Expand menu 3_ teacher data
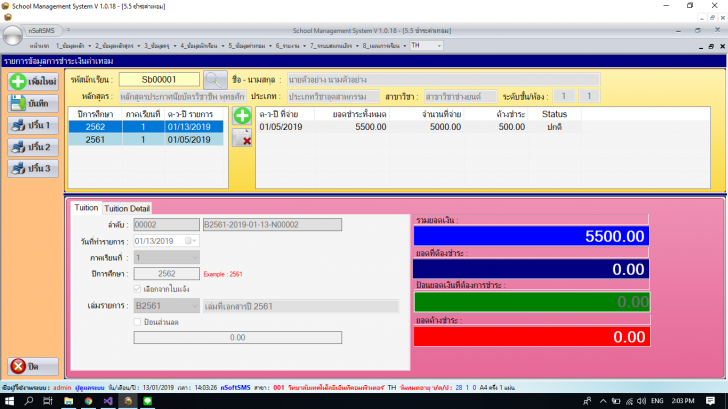This screenshot has width=728, height=409. coord(160,45)
